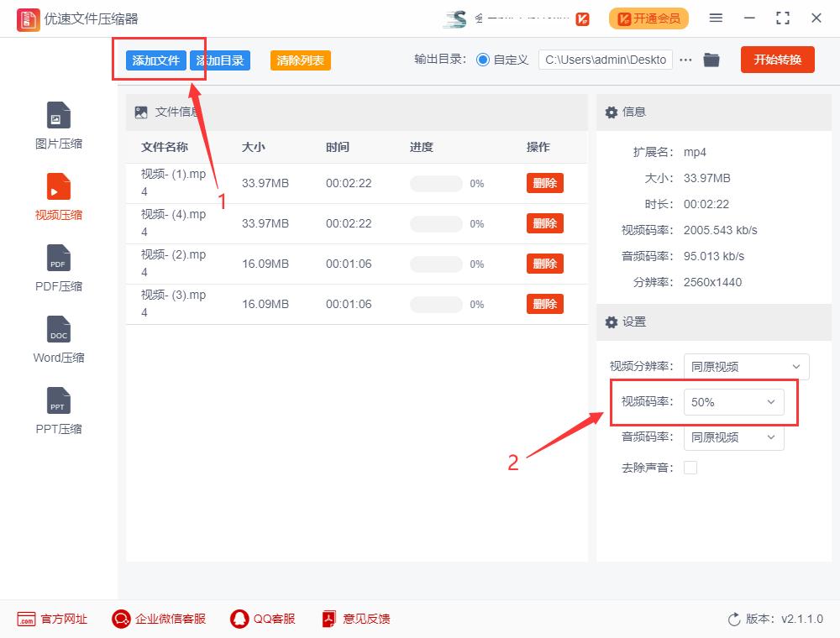Viewport: 840px width, 638px height.
Task: Open the hamburger menu at top right
Action: pos(717,18)
